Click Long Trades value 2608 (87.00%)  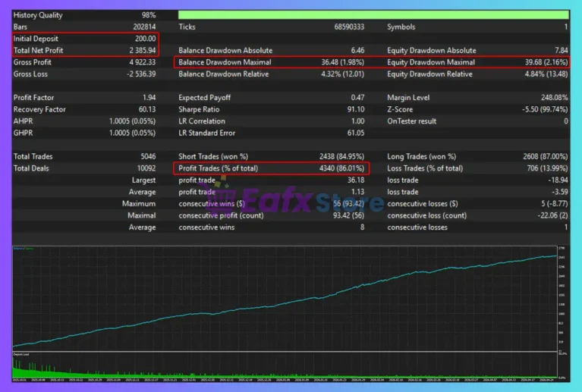pos(546,156)
